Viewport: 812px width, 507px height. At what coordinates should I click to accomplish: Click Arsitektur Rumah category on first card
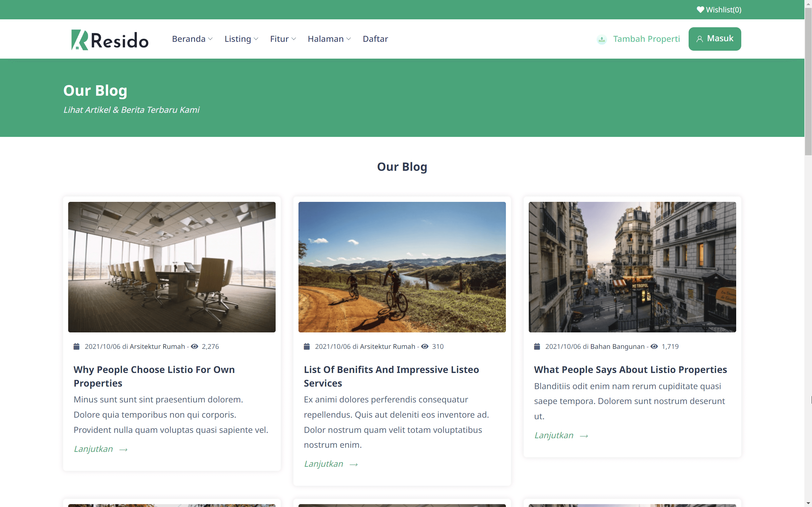pos(157,346)
